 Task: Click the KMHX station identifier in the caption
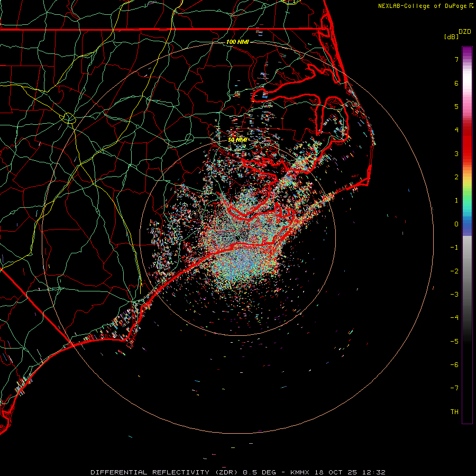(x=300, y=472)
